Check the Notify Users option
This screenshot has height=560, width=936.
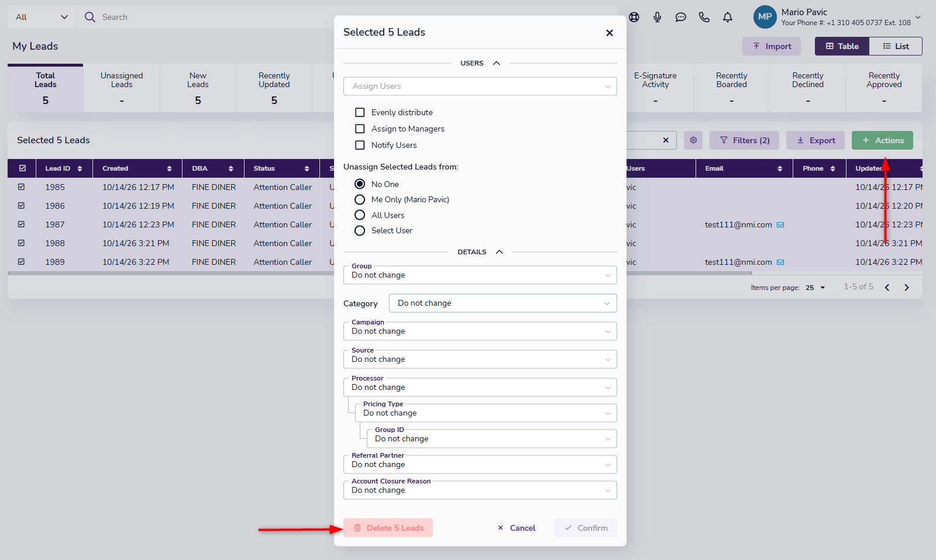(x=360, y=145)
